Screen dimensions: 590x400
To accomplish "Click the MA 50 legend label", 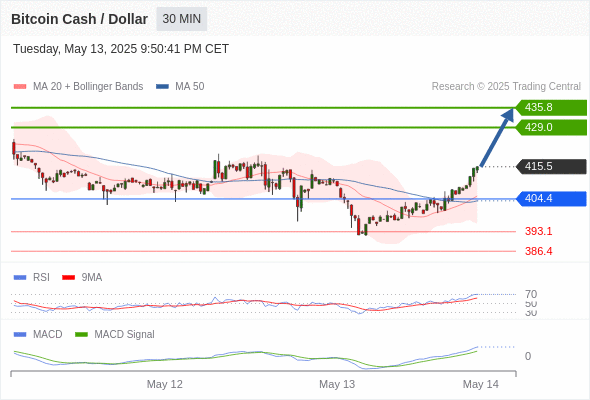I will 190,87.
